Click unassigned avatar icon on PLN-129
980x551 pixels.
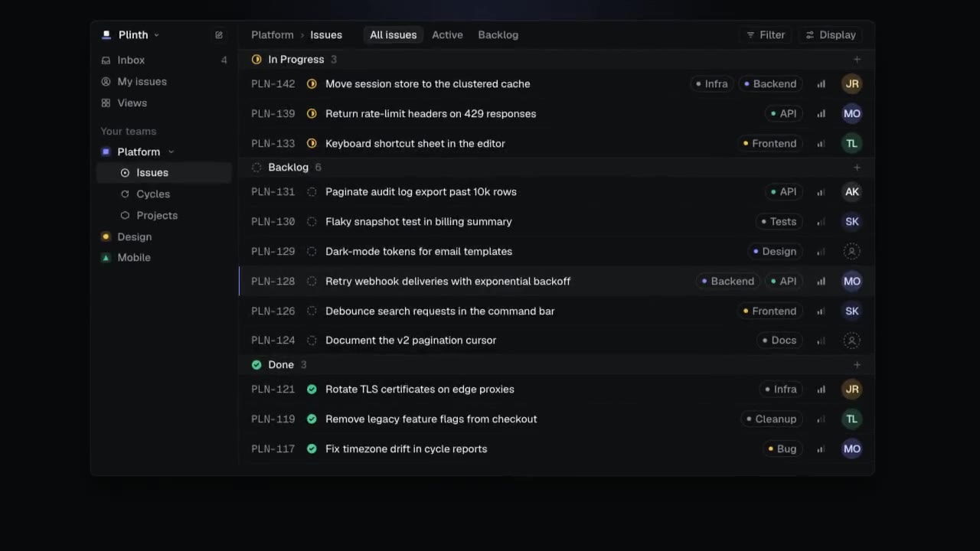tap(851, 251)
